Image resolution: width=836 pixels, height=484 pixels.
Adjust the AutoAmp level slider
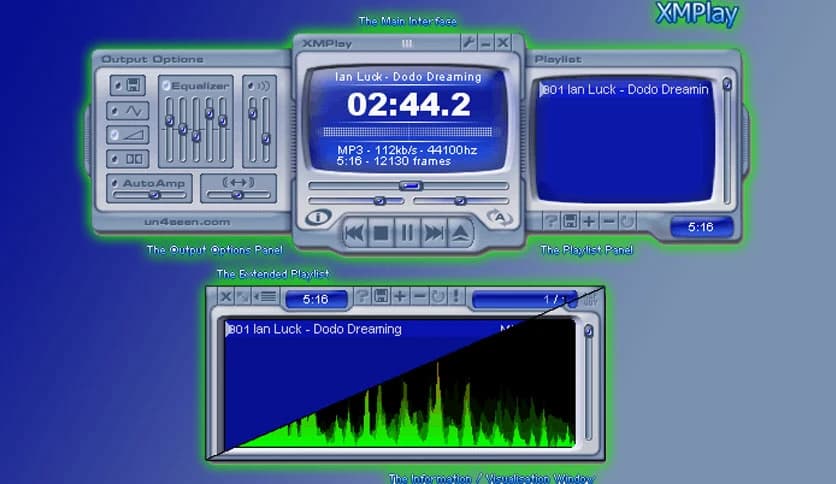[x=150, y=195]
